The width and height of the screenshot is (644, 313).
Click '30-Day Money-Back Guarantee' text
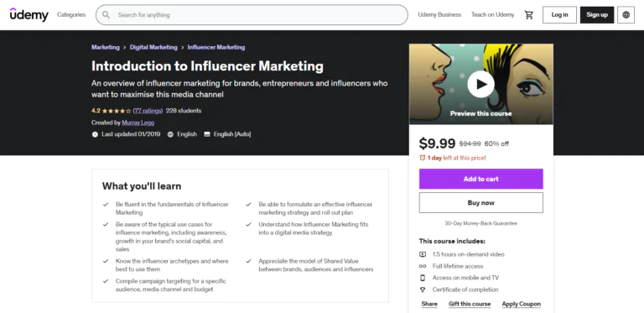481,223
